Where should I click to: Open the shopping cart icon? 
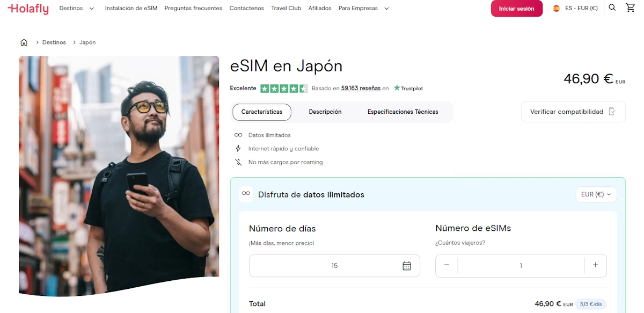click(x=631, y=8)
